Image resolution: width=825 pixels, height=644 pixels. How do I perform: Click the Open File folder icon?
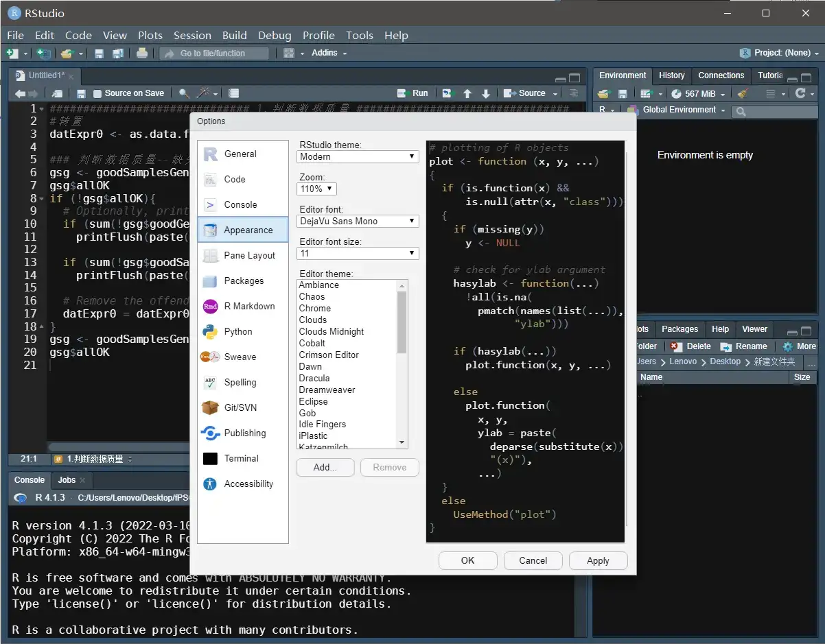pyautogui.click(x=67, y=53)
